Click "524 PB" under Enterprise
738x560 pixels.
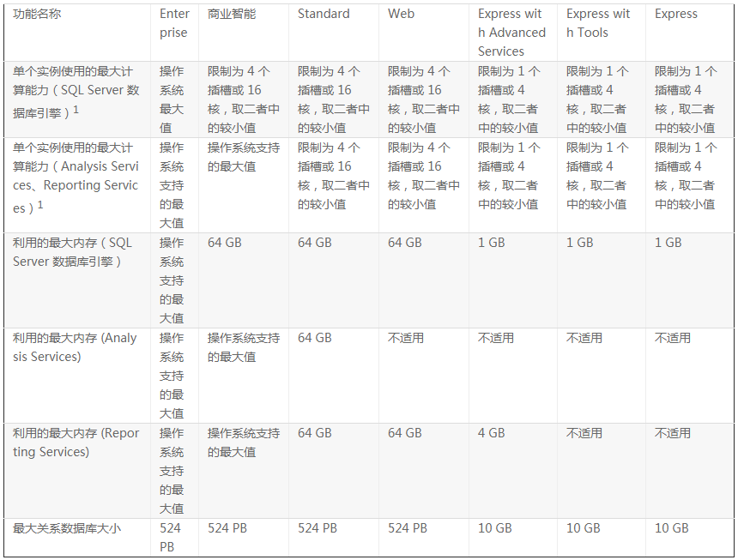click(170, 538)
